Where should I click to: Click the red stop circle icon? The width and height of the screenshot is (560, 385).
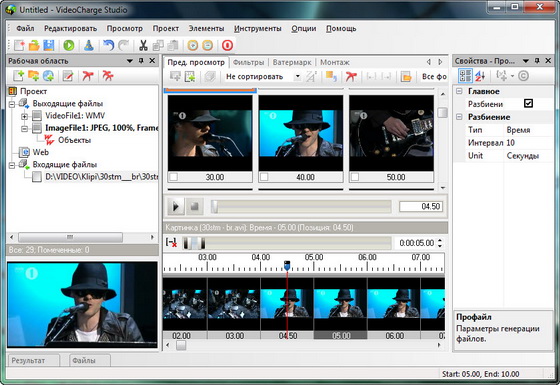point(227,45)
